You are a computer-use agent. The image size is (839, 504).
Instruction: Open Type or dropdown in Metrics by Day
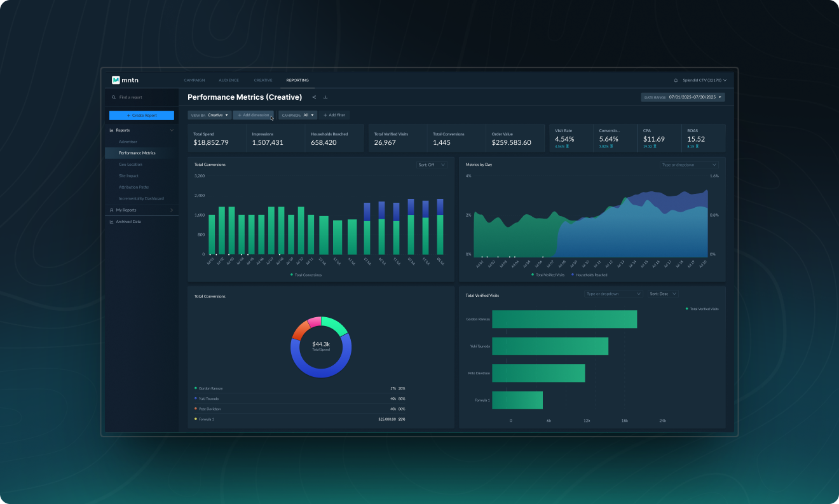(689, 165)
